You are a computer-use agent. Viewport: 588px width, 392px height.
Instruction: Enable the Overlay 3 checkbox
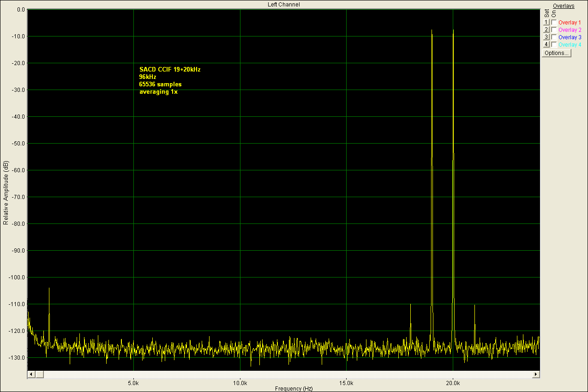pyautogui.click(x=554, y=37)
